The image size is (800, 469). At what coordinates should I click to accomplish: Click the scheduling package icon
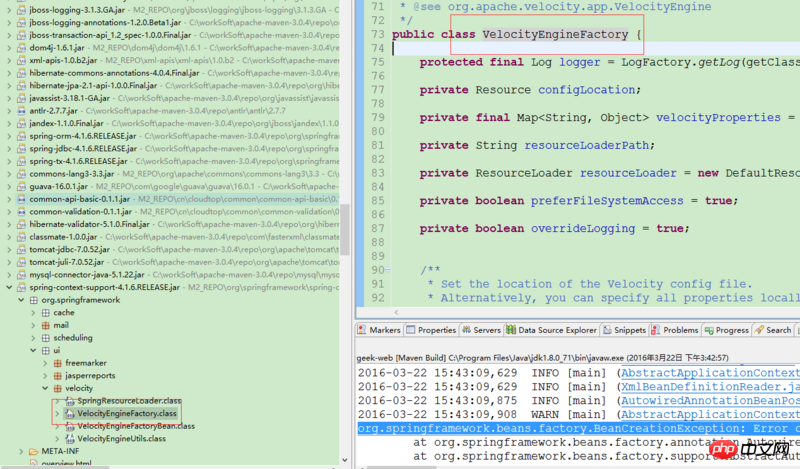pyautogui.click(x=46, y=337)
